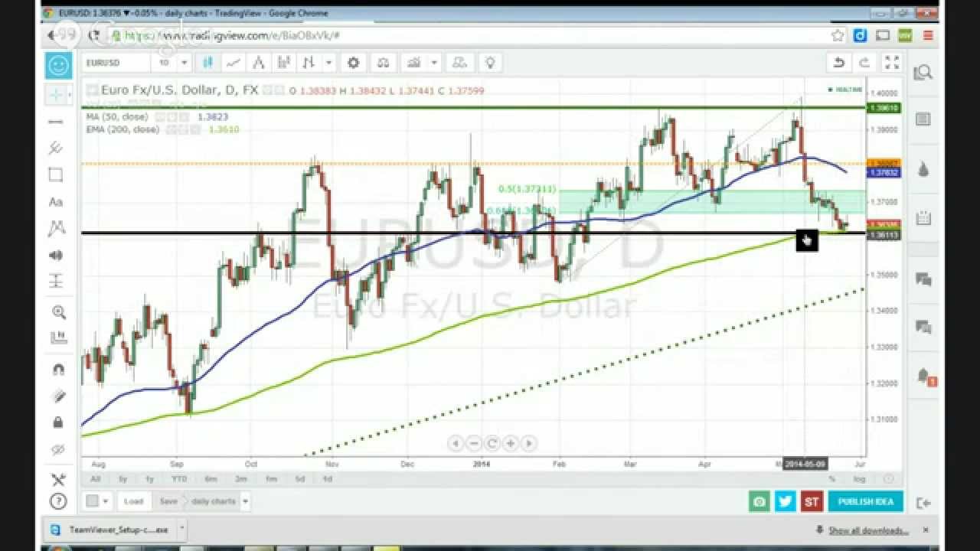Toggle log scale

860,479
